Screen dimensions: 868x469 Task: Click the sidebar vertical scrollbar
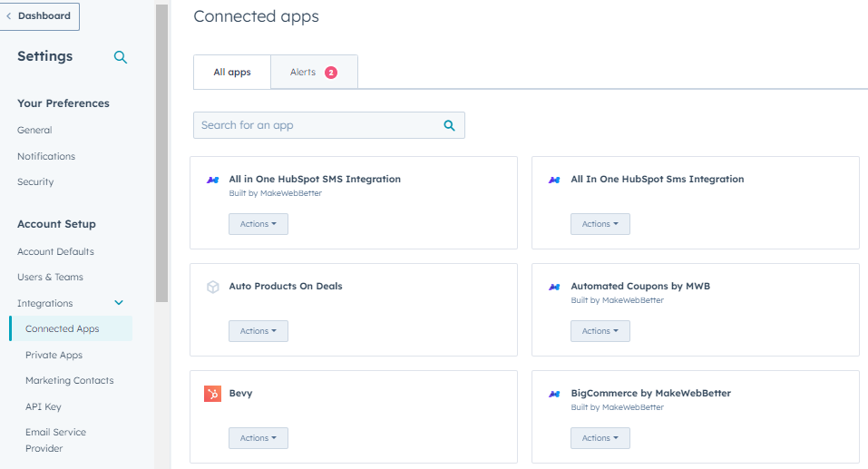coord(161,154)
